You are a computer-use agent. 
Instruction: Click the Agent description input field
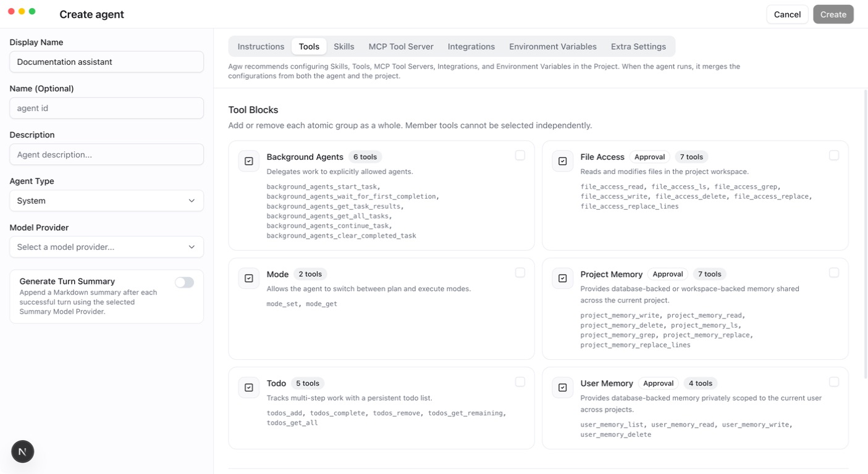(x=106, y=154)
